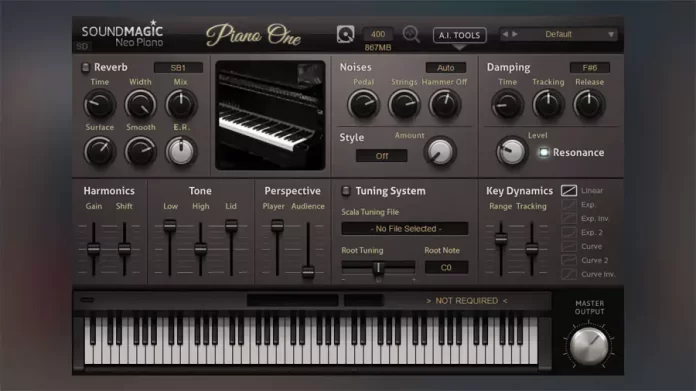Click the Key Dynamics Tracking slider
The image size is (696, 391).
click(532, 249)
